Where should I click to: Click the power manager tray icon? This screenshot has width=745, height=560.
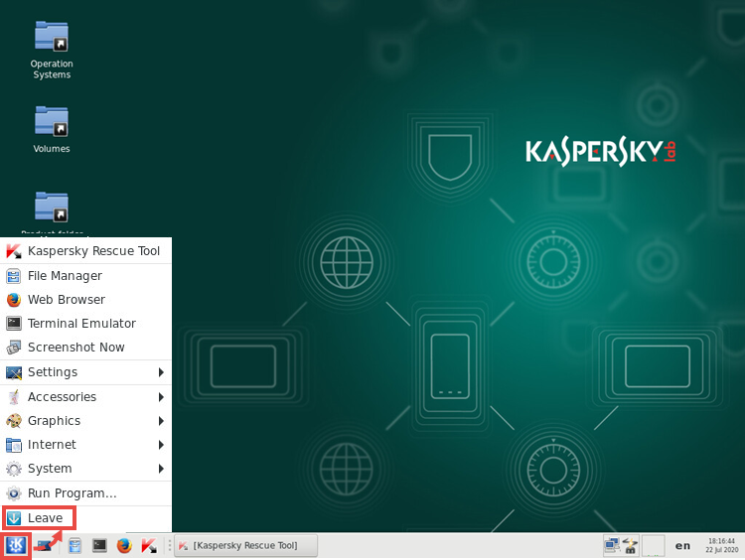click(x=631, y=546)
